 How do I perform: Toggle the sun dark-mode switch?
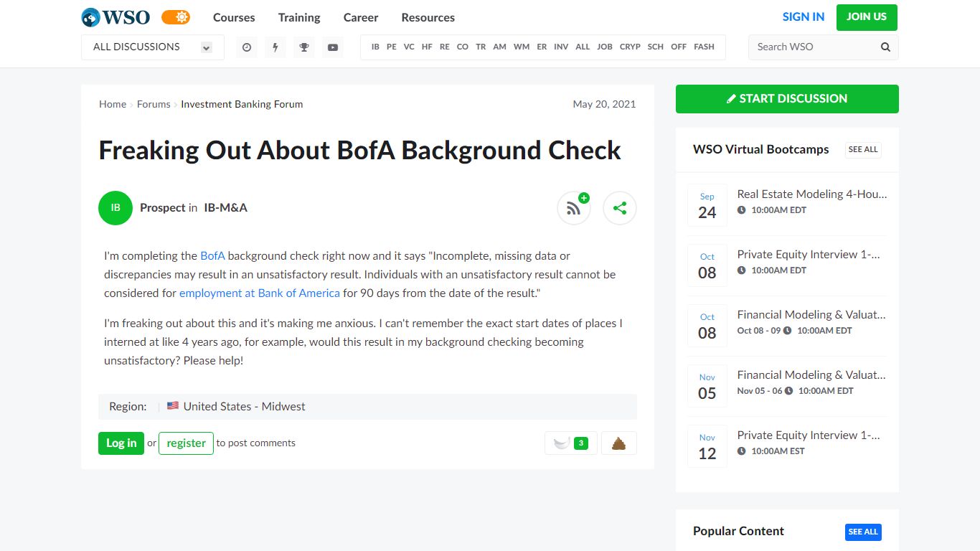point(176,17)
